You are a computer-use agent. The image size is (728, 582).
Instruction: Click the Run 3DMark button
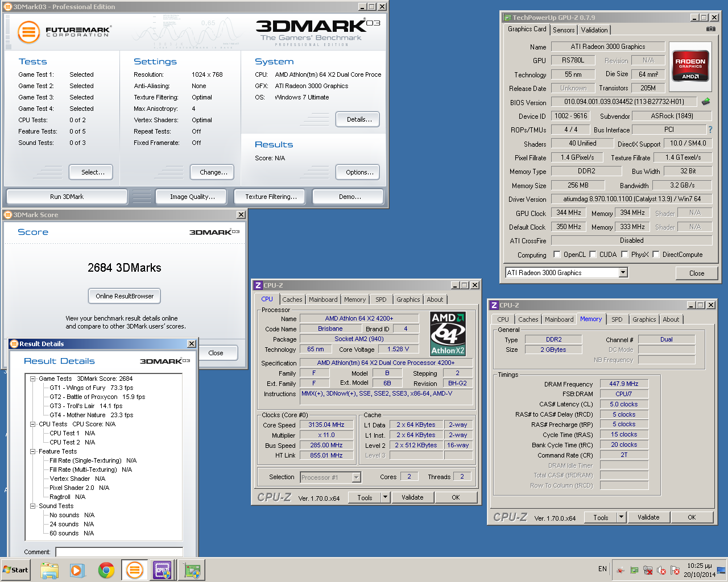point(67,197)
